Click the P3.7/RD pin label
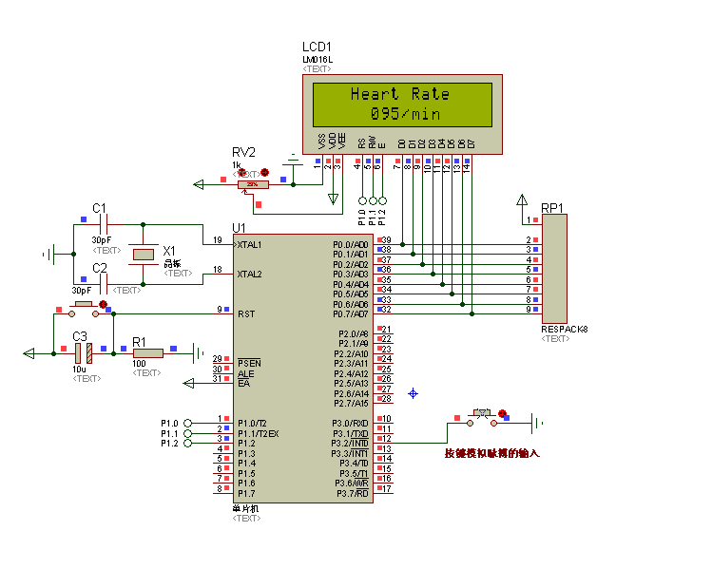This screenshot has height=588, width=712. (353, 493)
